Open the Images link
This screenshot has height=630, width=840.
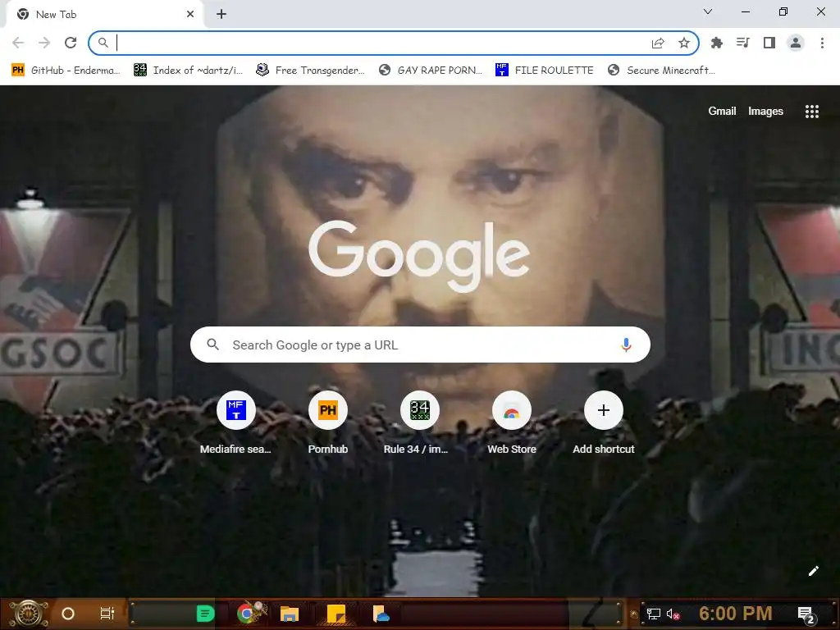pos(765,111)
